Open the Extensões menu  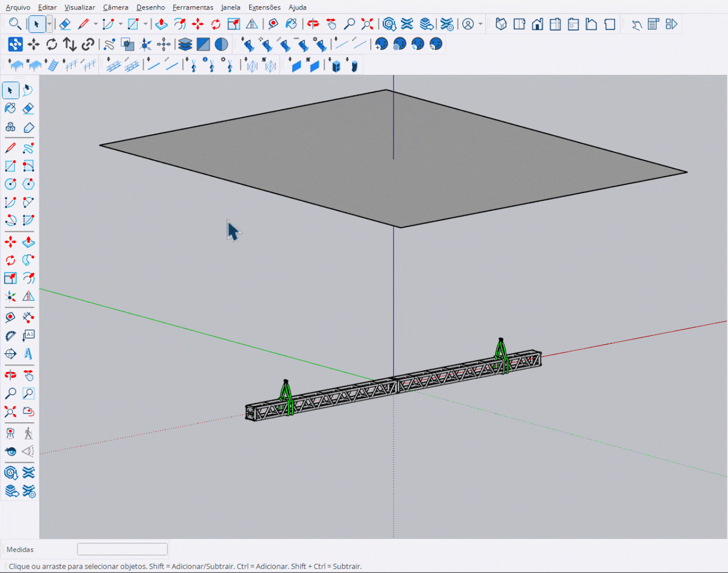[x=264, y=7]
